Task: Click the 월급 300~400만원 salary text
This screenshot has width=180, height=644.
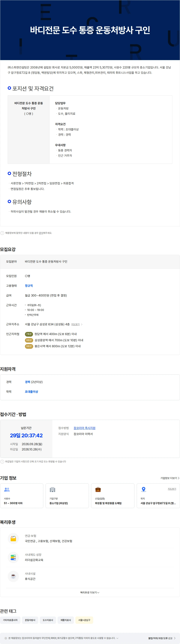Action: pyautogui.click(x=46, y=295)
